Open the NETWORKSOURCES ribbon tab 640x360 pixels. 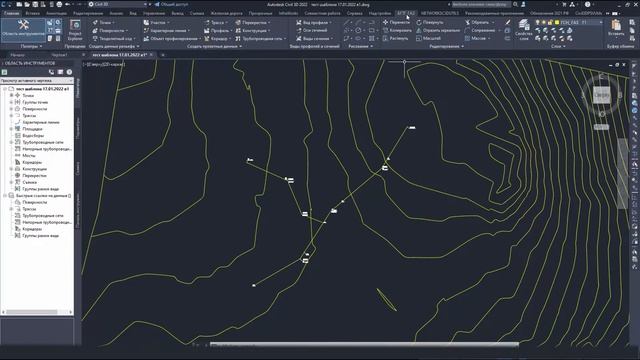(x=440, y=13)
